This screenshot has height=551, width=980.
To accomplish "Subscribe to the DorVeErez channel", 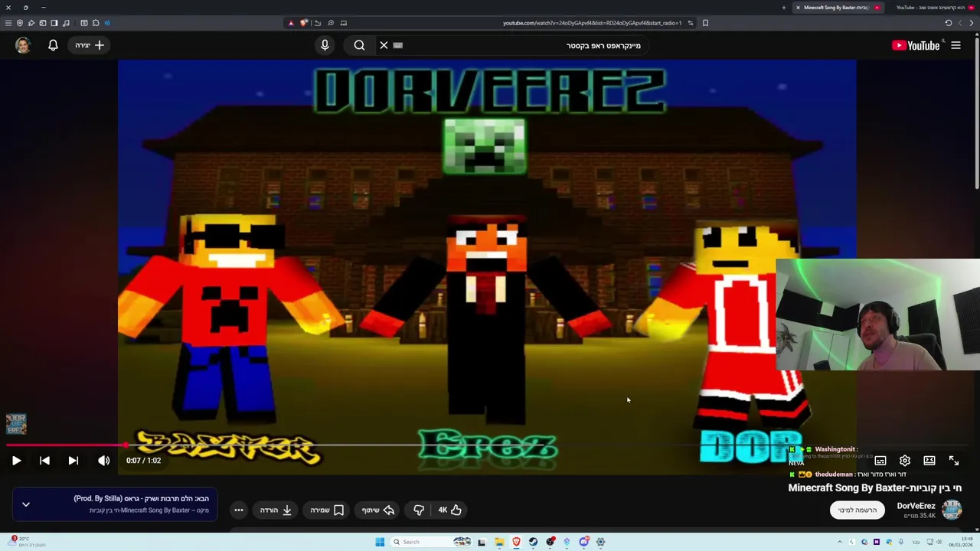I will point(857,510).
